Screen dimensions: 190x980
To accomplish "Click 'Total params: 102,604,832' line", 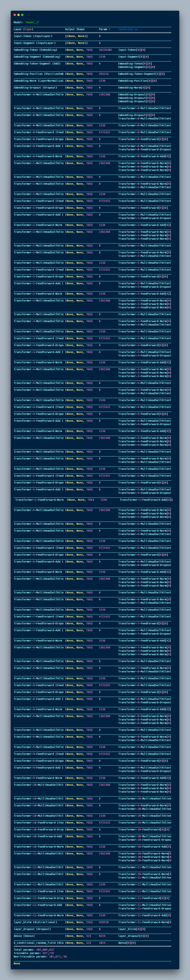I will click(x=34, y=949).
